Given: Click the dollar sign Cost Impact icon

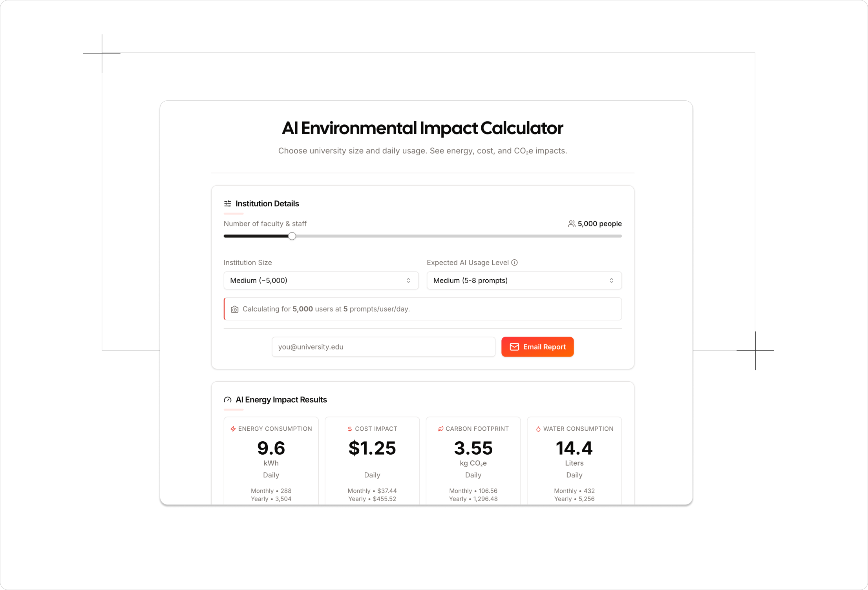Looking at the screenshot, I should [x=350, y=429].
